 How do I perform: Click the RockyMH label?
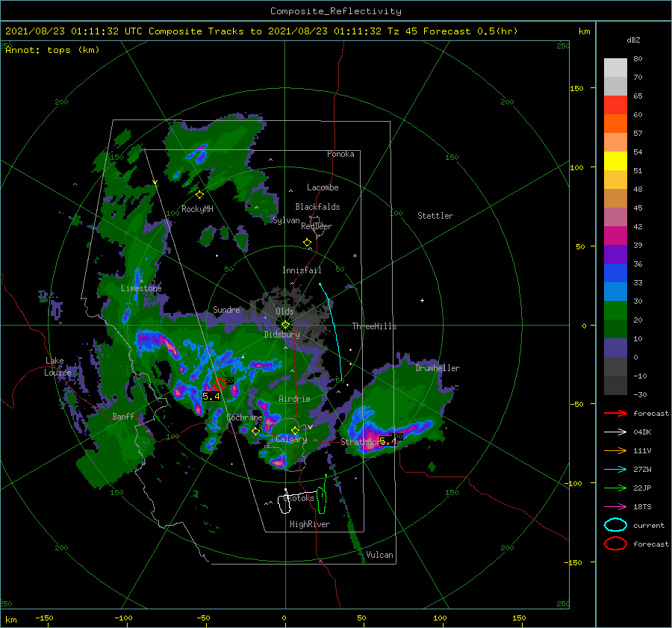[x=197, y=209]
